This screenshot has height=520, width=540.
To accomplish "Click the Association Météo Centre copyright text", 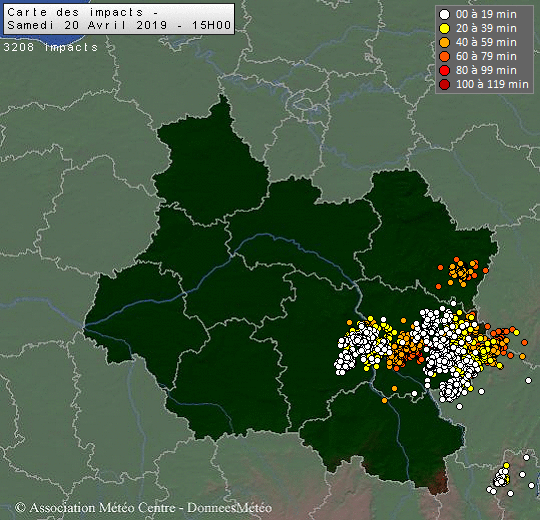I will (x=143, y=508).
